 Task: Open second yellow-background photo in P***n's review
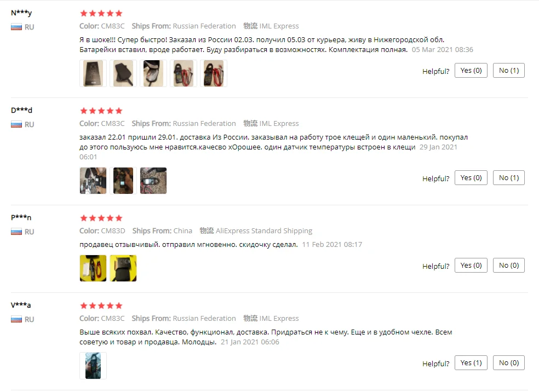click(123, 268)
